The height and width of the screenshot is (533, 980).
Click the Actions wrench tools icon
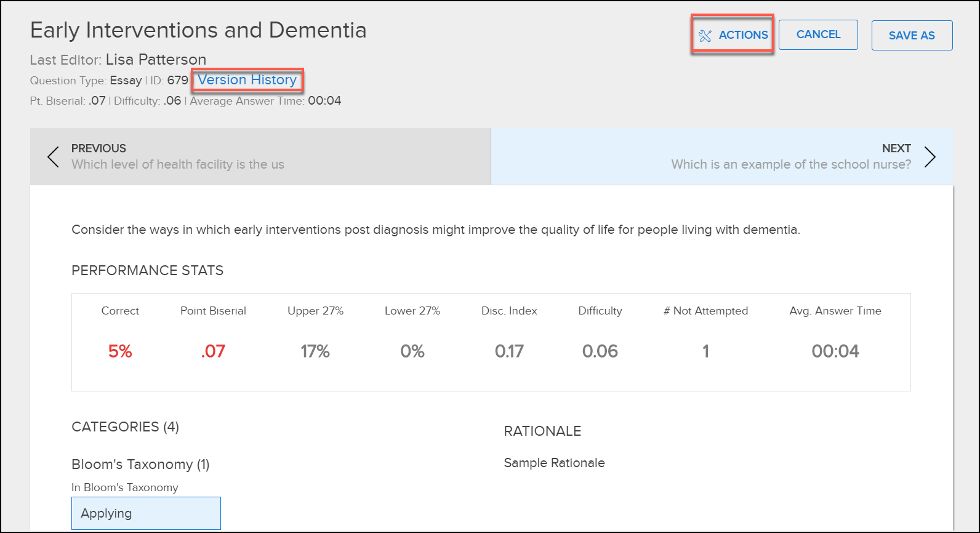click(705, 36)
